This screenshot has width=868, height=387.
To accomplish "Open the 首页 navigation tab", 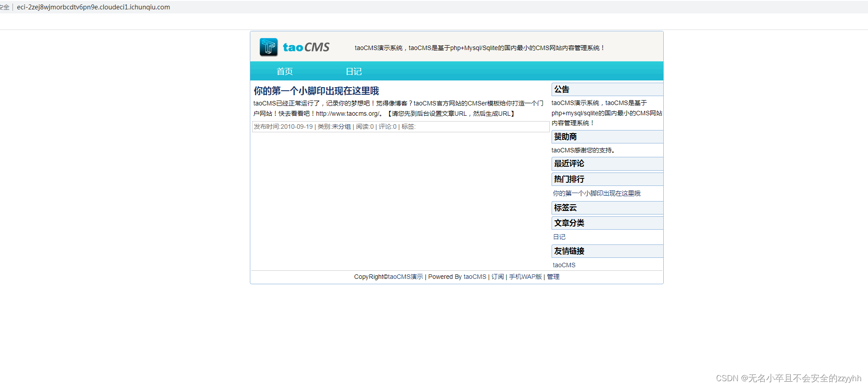I will (285, 72).
